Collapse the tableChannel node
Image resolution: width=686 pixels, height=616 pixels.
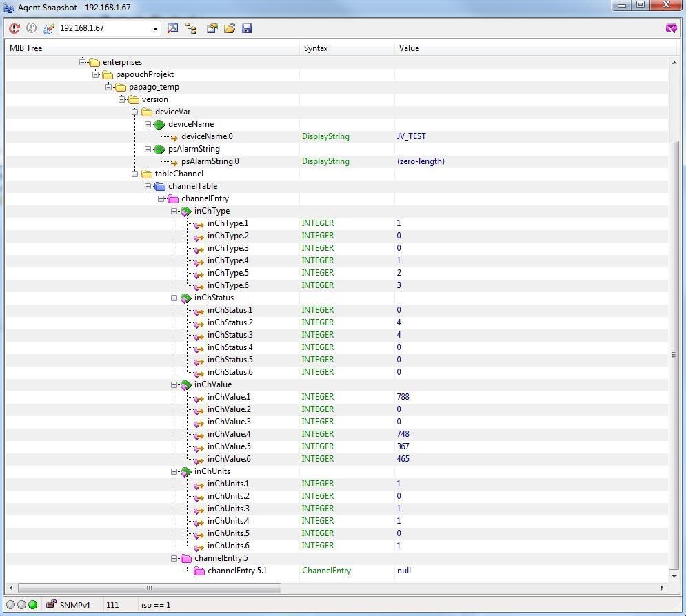(134, 174)
